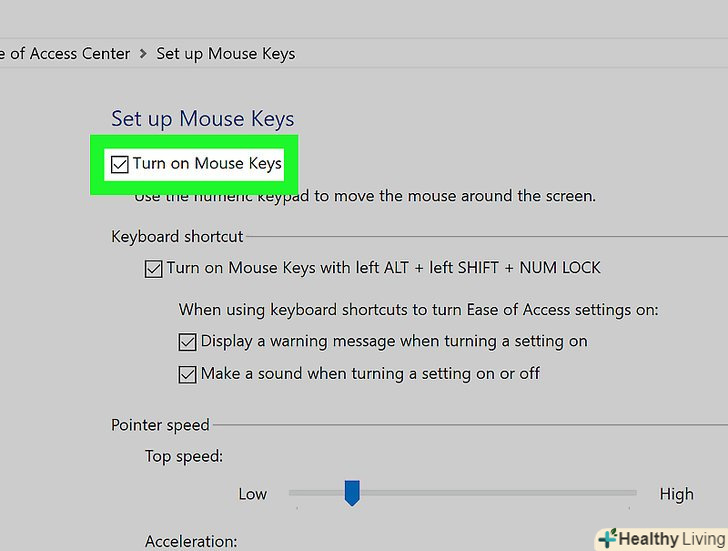728x551 pixels.
Task: Click the Keyboard shortcut section label
Action: click(x=177, y=237)
